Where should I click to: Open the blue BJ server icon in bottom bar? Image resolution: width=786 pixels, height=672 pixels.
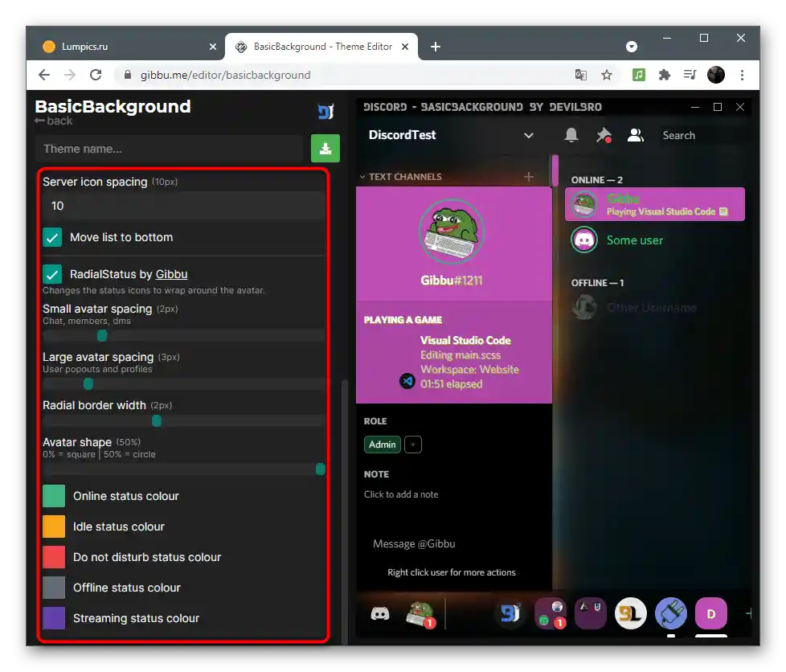(510, 613)
